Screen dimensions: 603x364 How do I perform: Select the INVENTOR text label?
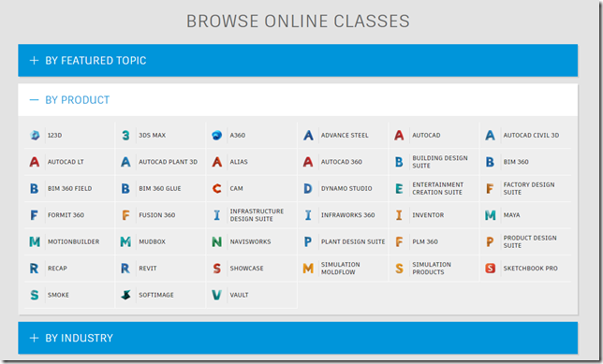pos(428,215)
